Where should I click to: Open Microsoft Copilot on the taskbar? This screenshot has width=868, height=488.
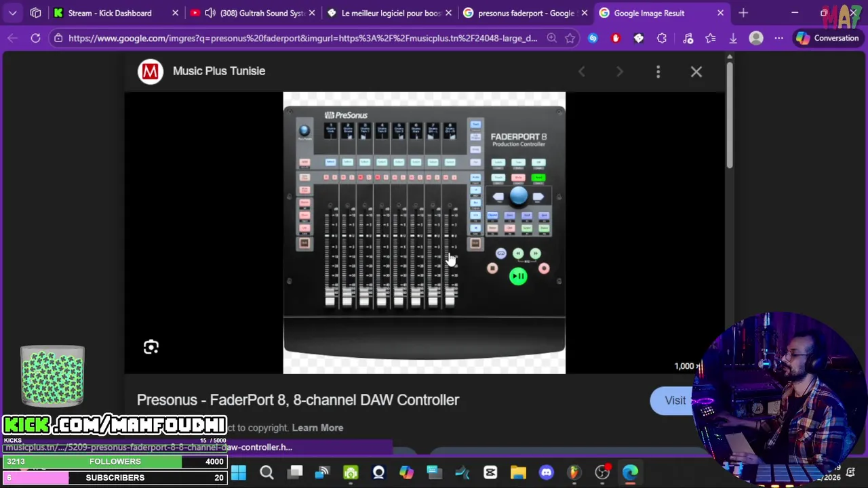click(406, 472)
